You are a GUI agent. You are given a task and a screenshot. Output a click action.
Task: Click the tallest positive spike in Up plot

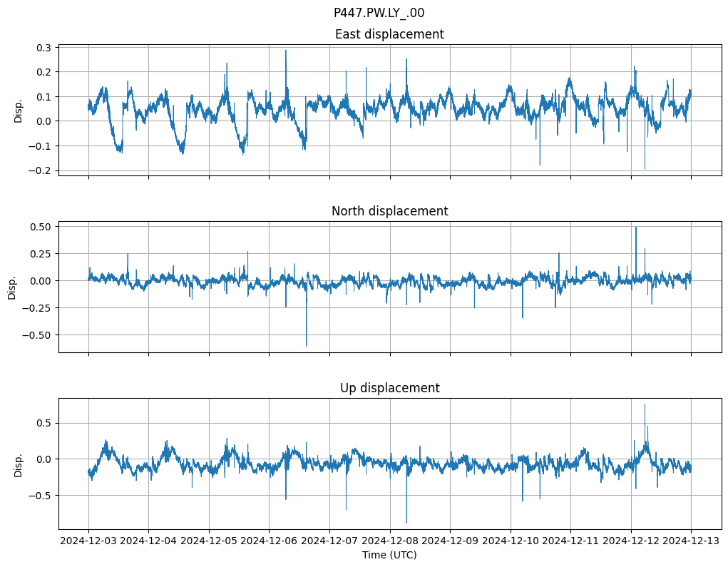coord(645,405)
